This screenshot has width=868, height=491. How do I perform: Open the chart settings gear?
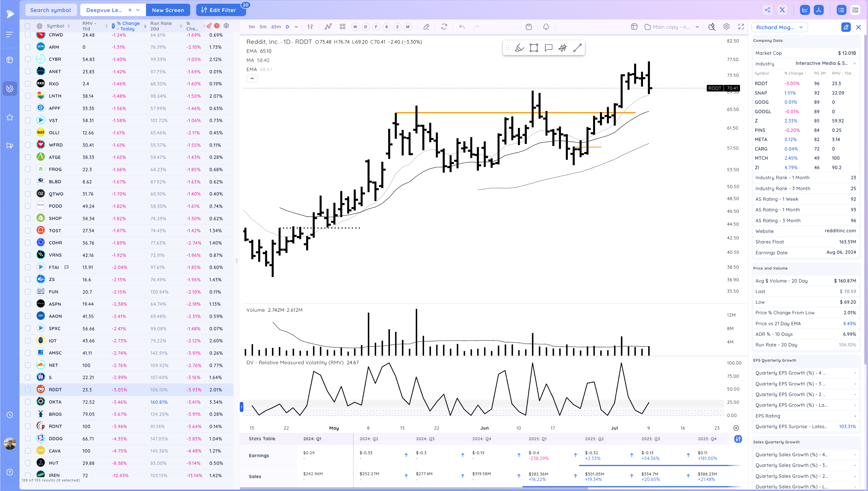726,27
